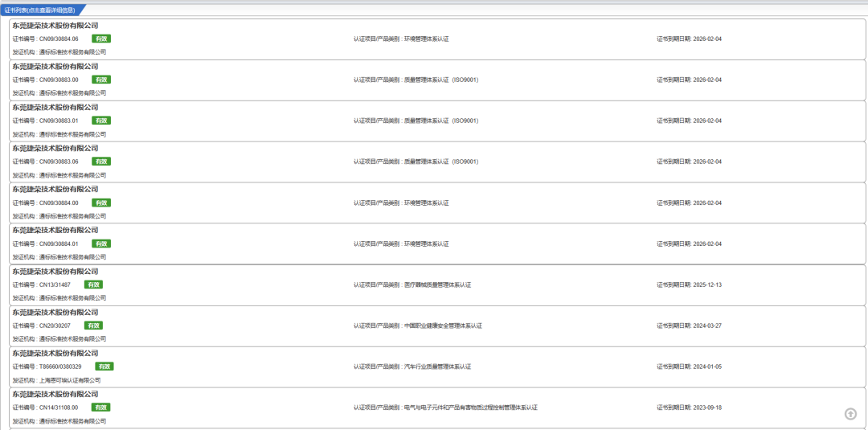Open company name in CN13/31487 card
868x430 pixels.
(x=55, y=272)
